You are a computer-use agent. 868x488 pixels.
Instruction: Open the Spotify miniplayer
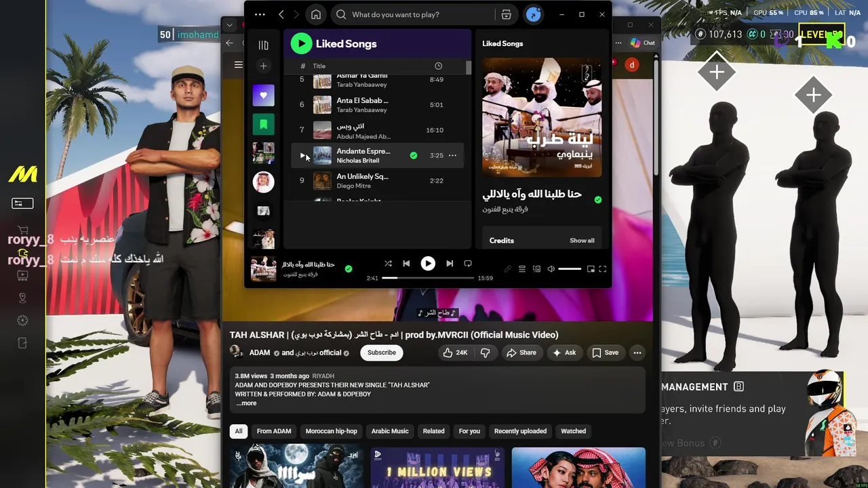coord(591,269)
